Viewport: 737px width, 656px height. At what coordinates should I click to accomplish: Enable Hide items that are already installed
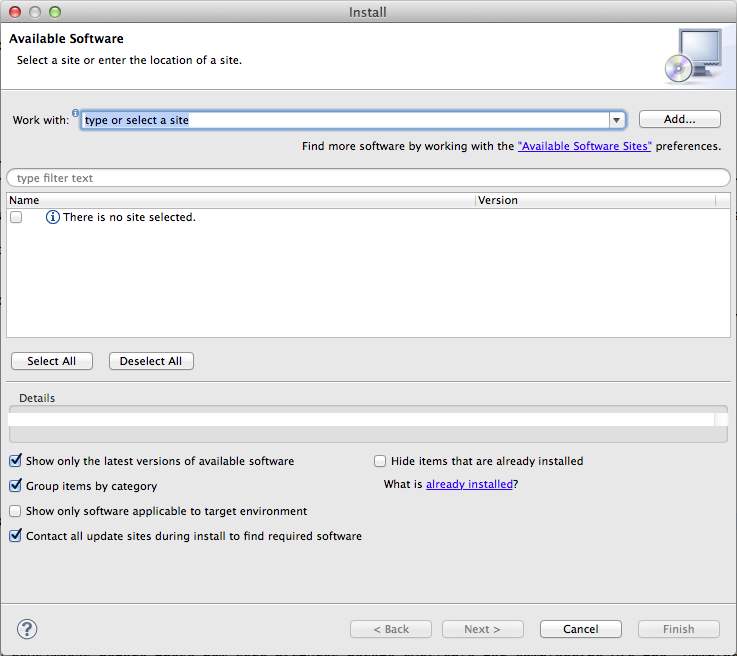tap(380, 461)
